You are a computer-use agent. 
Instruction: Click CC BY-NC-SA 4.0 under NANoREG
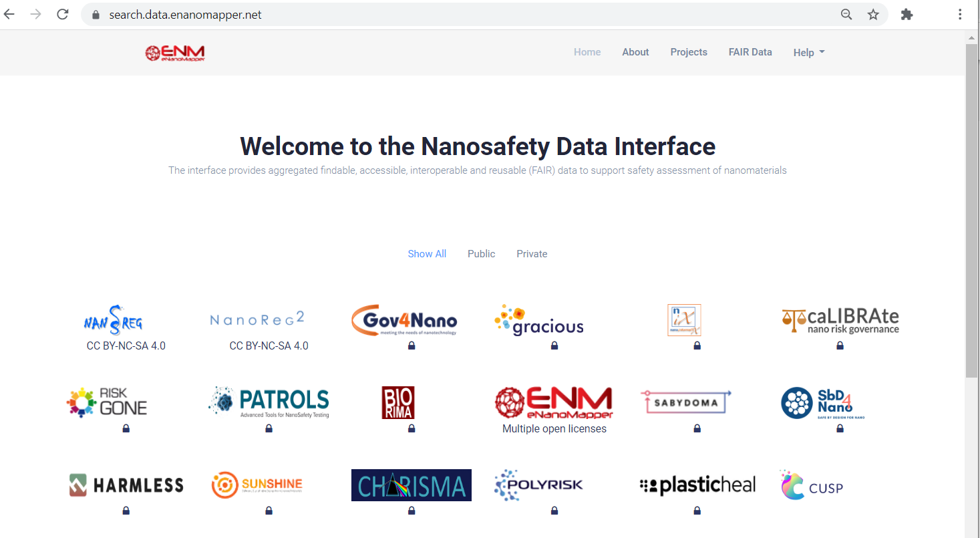(x=126, y=346)
